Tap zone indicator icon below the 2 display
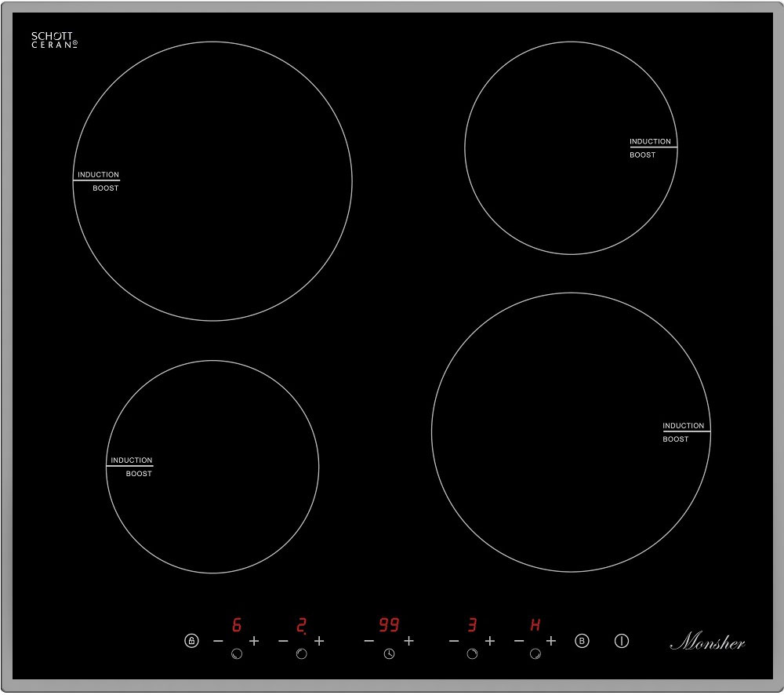Image resolution: width=784 pixels, height=695 pixels. [x=302, y=654]
